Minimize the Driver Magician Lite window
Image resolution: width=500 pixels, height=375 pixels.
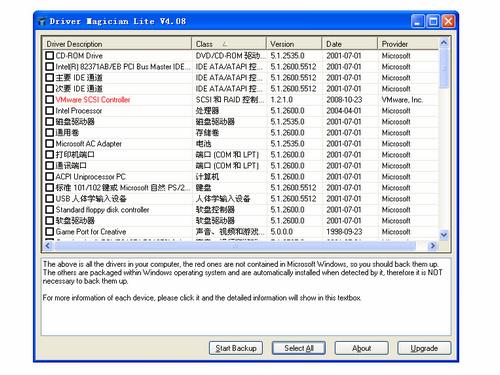point(418,21)
